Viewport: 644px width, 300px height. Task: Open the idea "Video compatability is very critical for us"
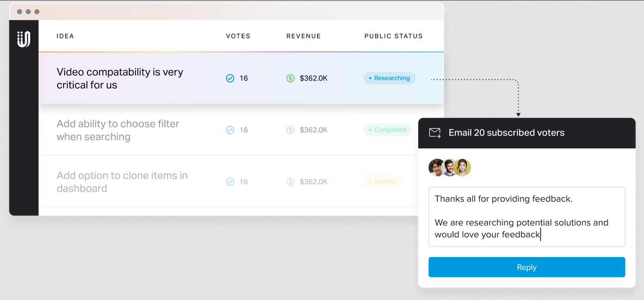pos(120,78)
